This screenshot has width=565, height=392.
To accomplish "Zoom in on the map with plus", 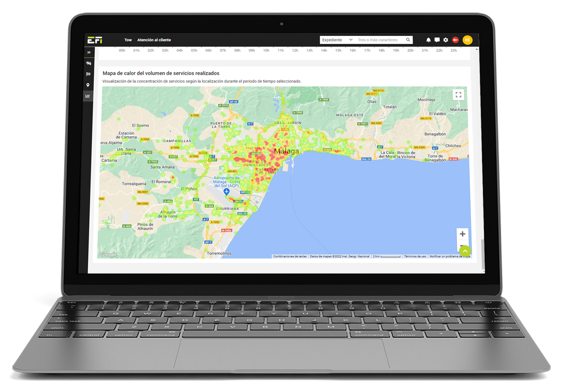I will [x=462, y=234].
